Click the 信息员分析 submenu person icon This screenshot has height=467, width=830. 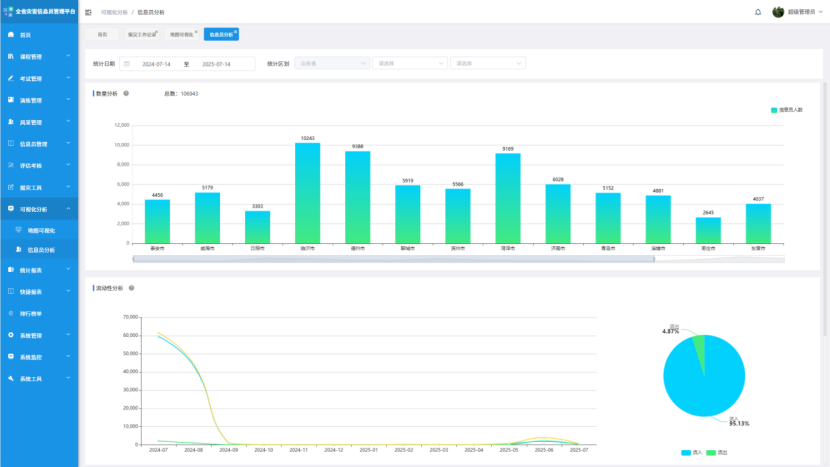(19, 249)
